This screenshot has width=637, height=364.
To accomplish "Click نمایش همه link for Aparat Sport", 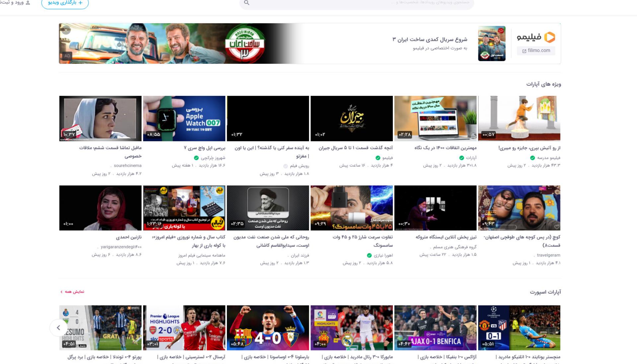I will pyautogui.click(x=72, y=292).
